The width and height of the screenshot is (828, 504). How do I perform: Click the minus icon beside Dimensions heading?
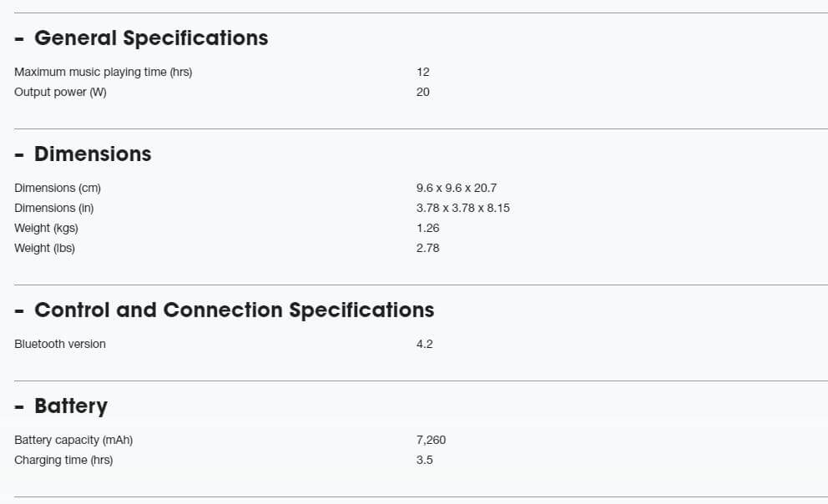coord(18,156)
